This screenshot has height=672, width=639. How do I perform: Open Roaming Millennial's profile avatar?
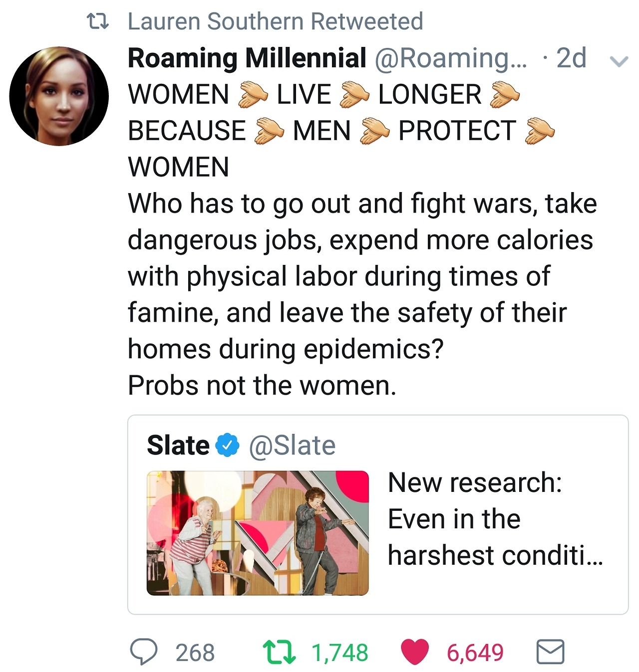pyautogui.click(x=59, y=96)
